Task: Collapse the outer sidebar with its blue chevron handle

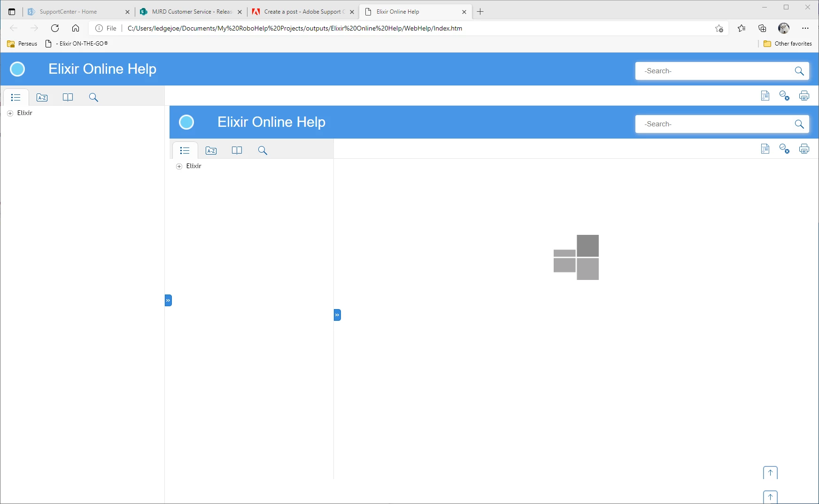Action: 168,300
